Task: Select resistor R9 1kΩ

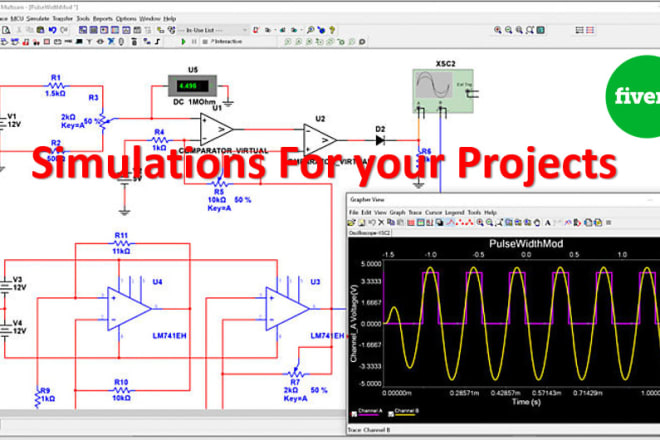Action: click(x=38, y=398)
